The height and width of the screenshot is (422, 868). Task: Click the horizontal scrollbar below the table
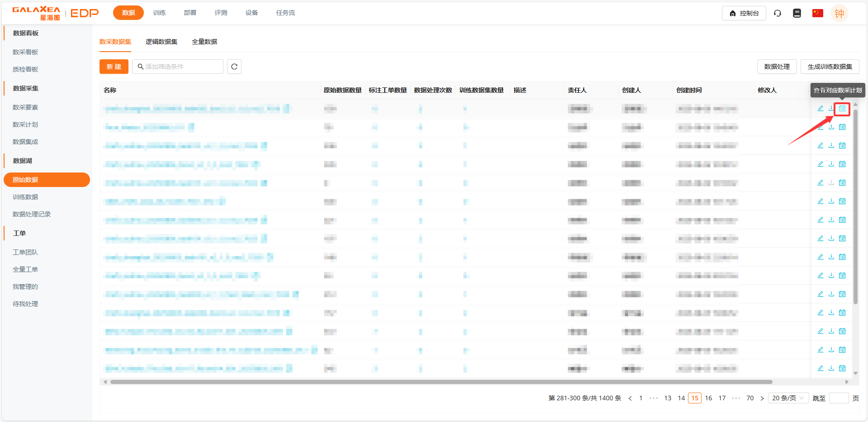pos(441,382)
